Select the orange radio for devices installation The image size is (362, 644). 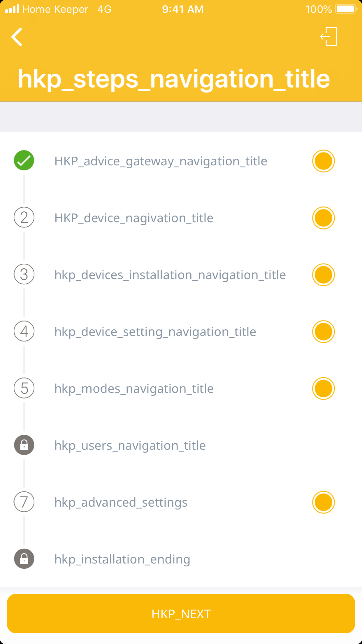pyautogui.click(x=323, y=275)
